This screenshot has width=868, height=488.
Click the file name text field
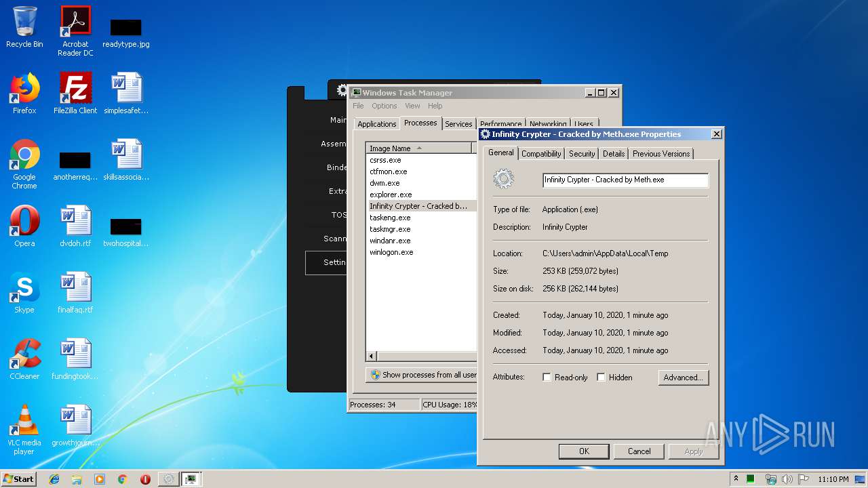pyautogui.click(x=625, y=180)
